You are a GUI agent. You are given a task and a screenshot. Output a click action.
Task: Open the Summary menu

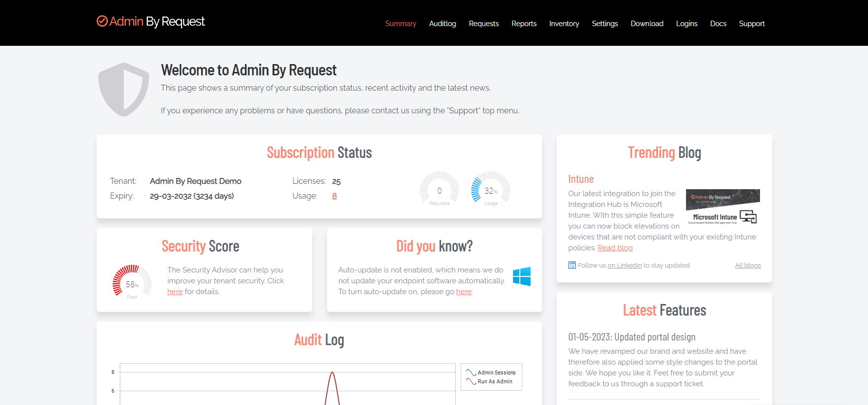pyautogui.click(x=400, y=24)
